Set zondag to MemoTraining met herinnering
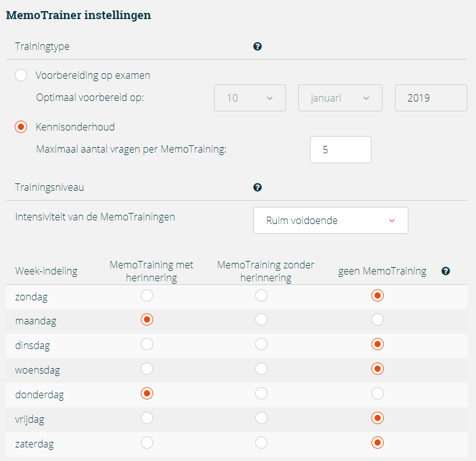The image size is (476, 461). 147,295
